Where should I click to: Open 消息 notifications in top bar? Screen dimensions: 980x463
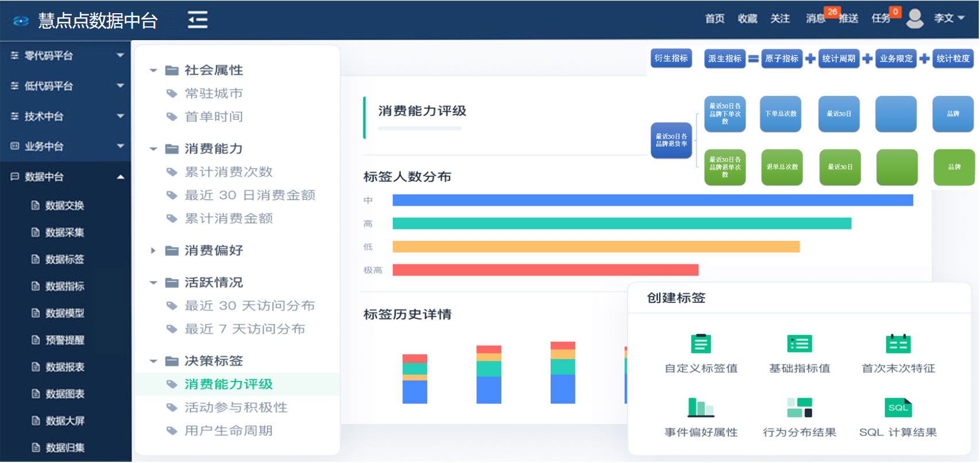[815, 19]
